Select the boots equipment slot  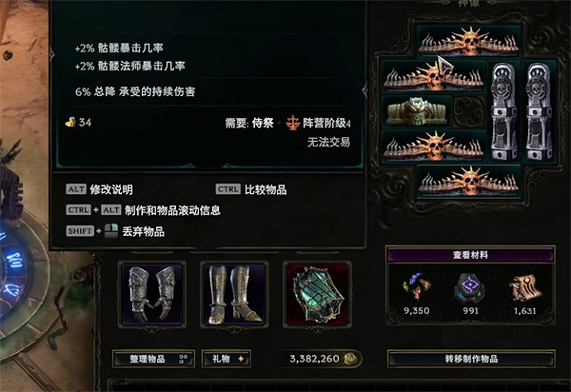tap(234, 294)
